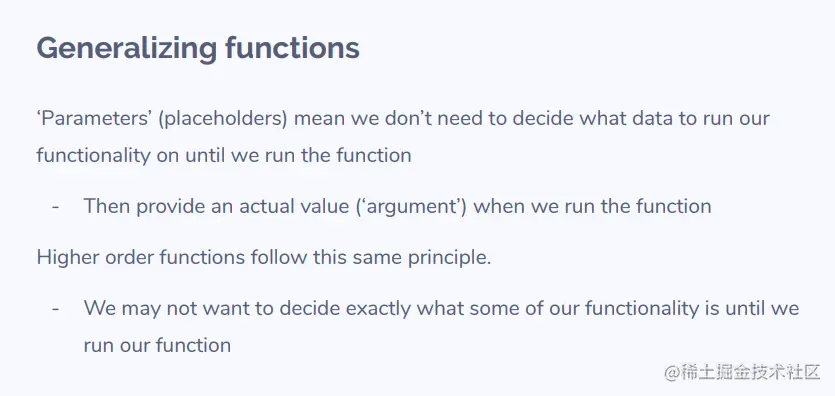This screenshot has height=396, width=835.
Task: Click 'Higher order functions follow this same principle.'
Action: [x=264, y=258]
